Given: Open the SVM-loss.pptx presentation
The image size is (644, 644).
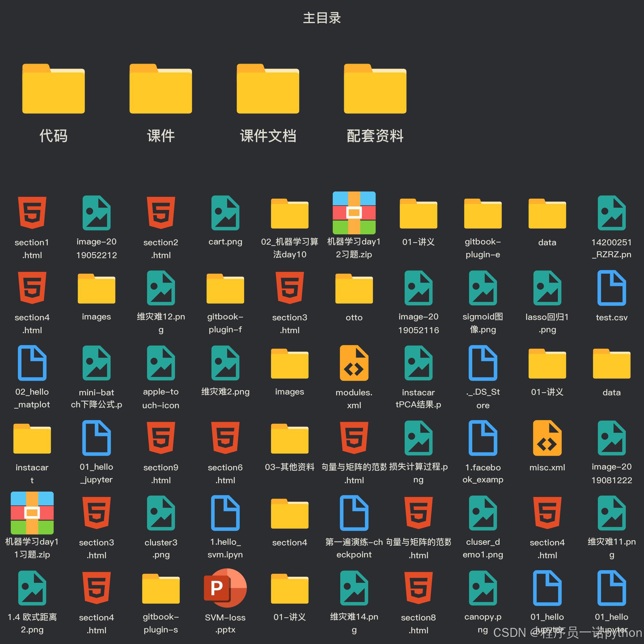Looking at the screenshot, I should coord(225,588).
